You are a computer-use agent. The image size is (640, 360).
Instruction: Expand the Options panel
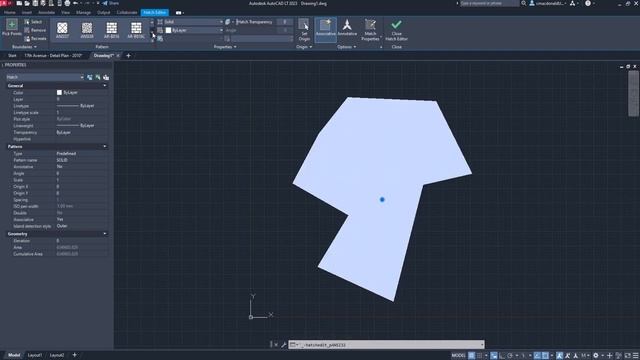(x=347, y=47)
